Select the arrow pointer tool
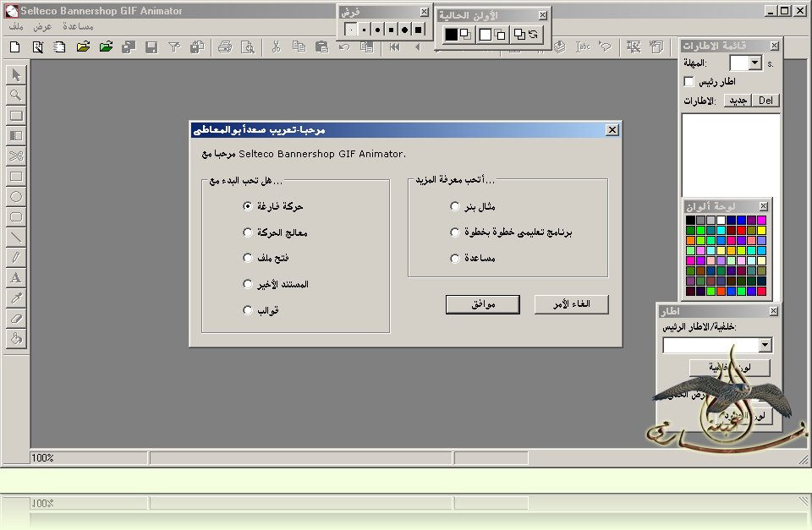The height and width of the screenshot is (530, 812). [16, 75]
